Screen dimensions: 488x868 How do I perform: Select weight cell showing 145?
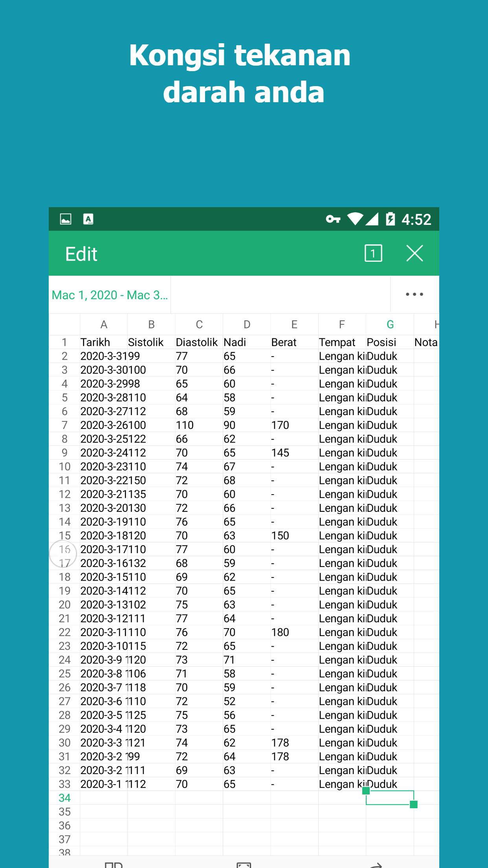[294, 452]
